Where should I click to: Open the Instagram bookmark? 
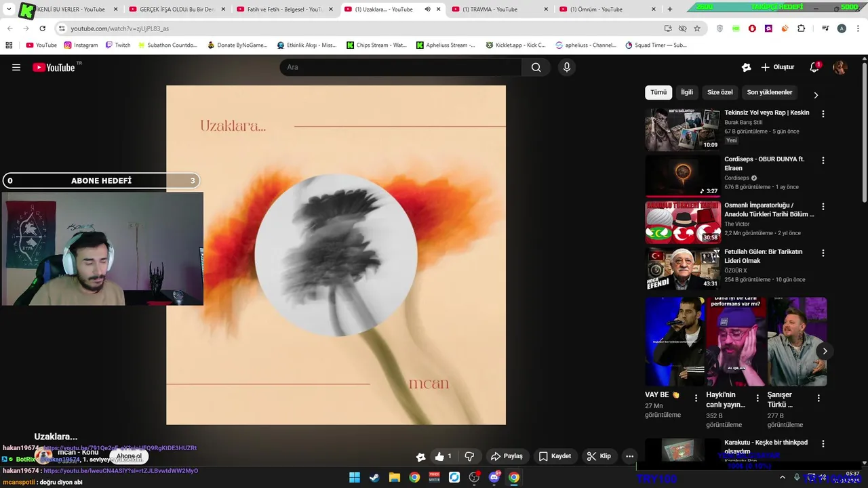81,45
